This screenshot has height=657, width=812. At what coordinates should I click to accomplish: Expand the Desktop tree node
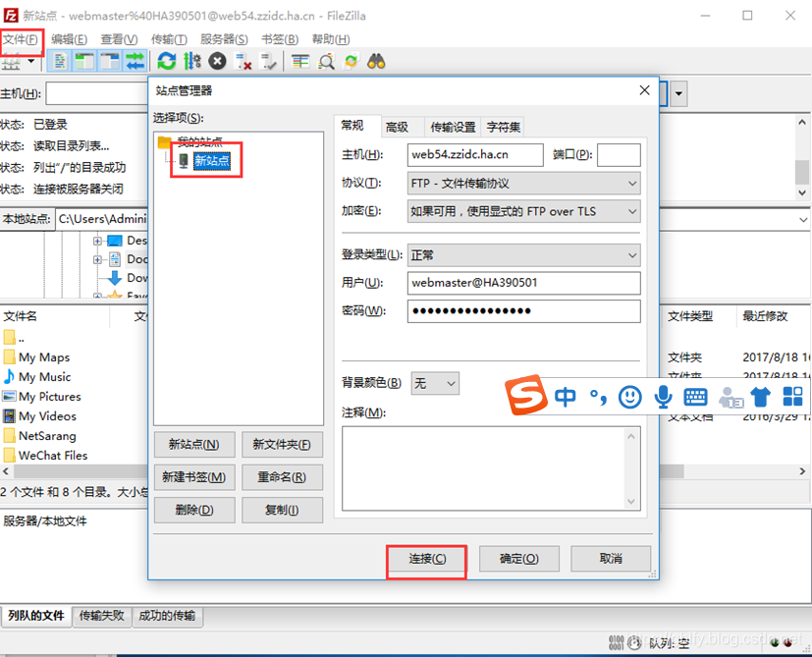click(x=97, y=241)
